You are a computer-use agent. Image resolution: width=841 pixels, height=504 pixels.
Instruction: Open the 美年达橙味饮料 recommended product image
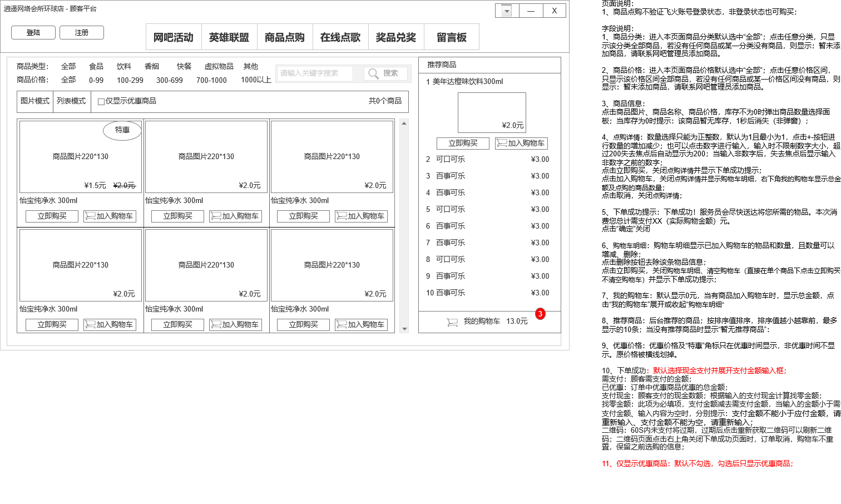click(492, 112)
